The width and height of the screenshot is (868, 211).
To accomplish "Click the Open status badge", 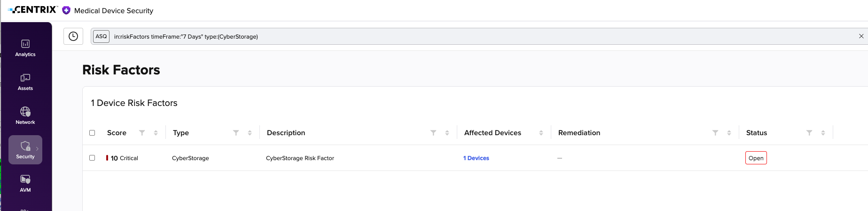I will tap(756, 158).
